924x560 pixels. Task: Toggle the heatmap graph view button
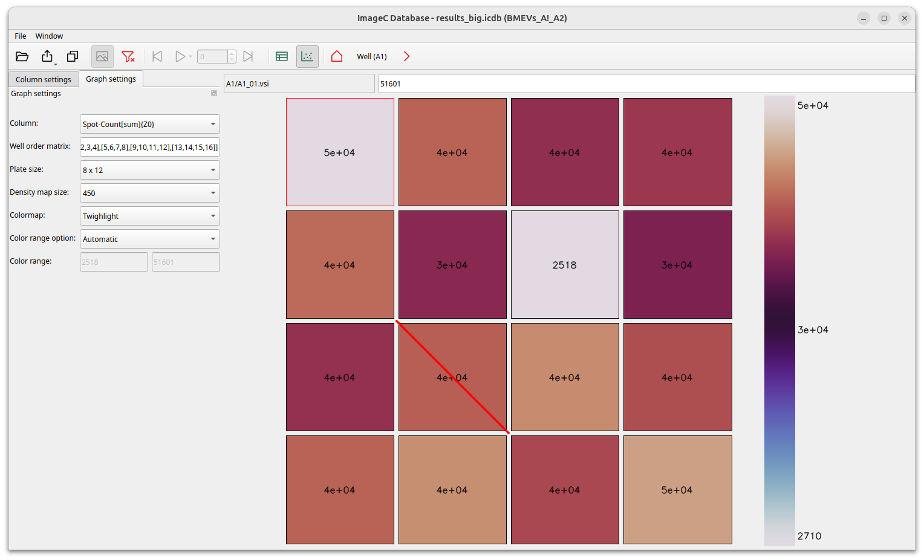307,56
